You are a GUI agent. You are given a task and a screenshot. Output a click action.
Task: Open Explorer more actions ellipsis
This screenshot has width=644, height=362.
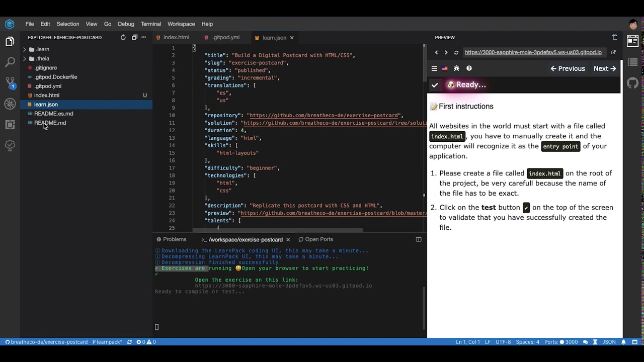144,37
